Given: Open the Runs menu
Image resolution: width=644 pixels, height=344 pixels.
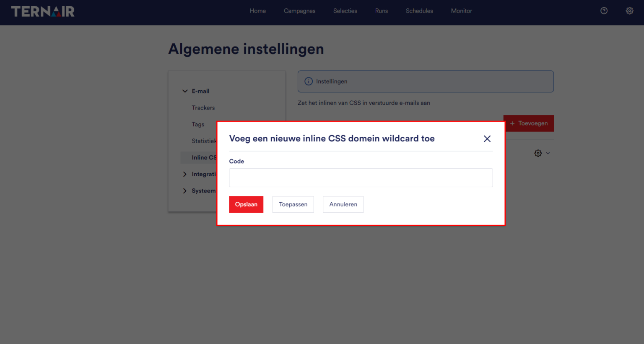Looking at the screenshot, I should pyautogui.click(x=382, y=11).
